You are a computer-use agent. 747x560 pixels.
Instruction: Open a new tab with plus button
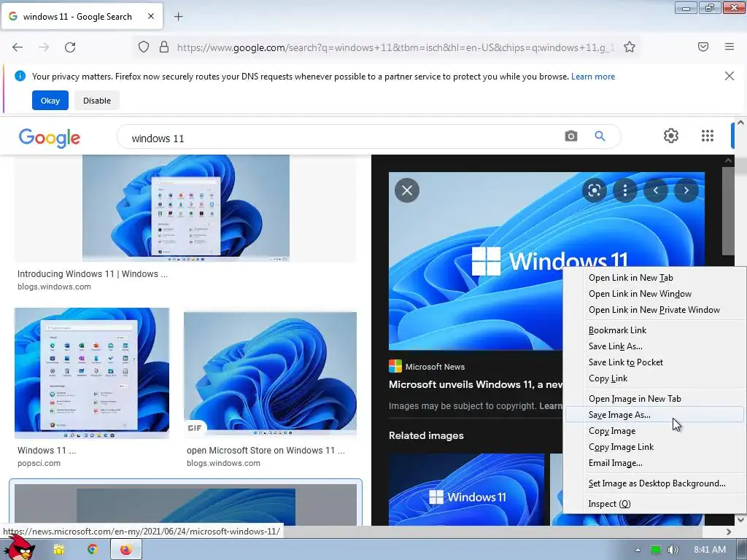click(x=178, y=17)
